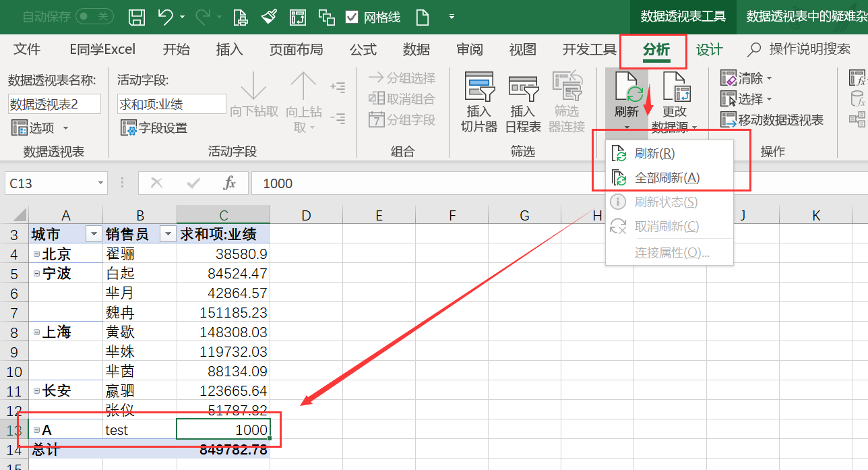
Task: Click the format painter brush icon
Action: 270,17
